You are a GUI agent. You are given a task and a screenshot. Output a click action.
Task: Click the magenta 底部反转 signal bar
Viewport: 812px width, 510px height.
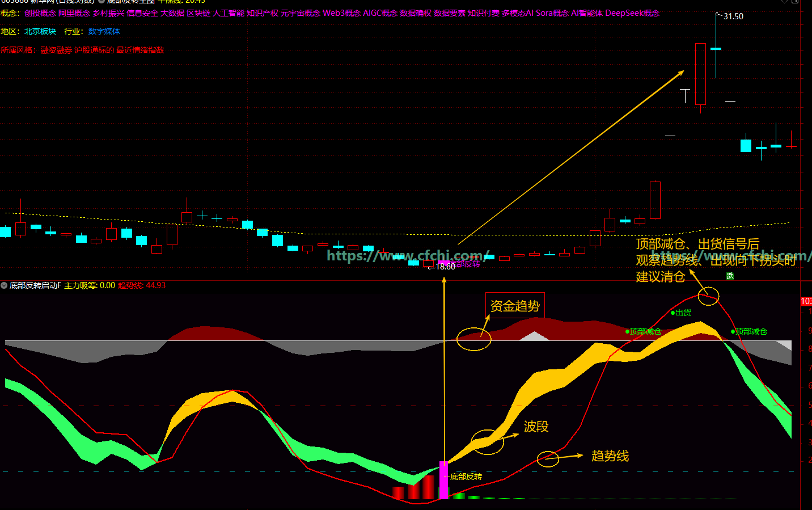(x=444, y=480)
